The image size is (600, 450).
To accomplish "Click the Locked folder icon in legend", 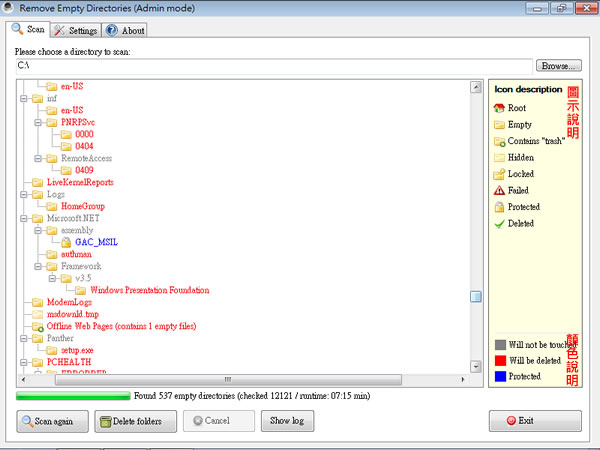I will (499, 174).
